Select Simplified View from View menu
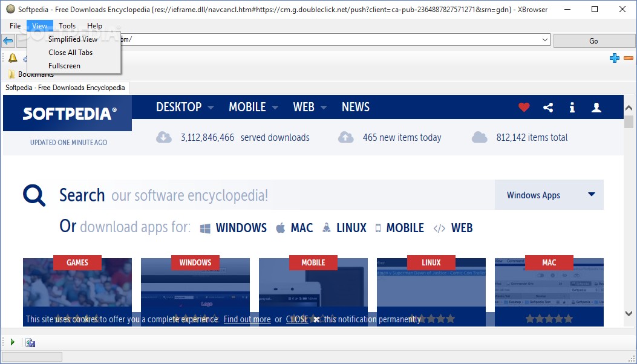This screenshot has height=364, width=637. point(74,39)
